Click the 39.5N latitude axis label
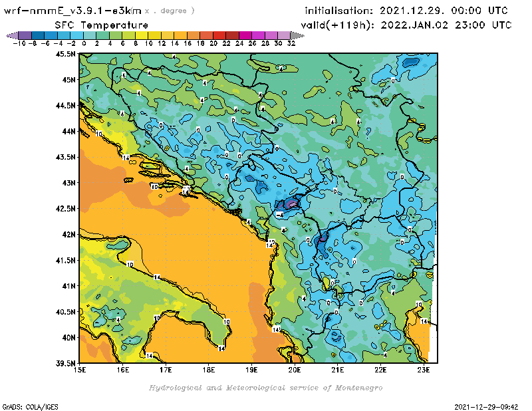The height and width of the screenshot is (411, 532). click(65, 364)
